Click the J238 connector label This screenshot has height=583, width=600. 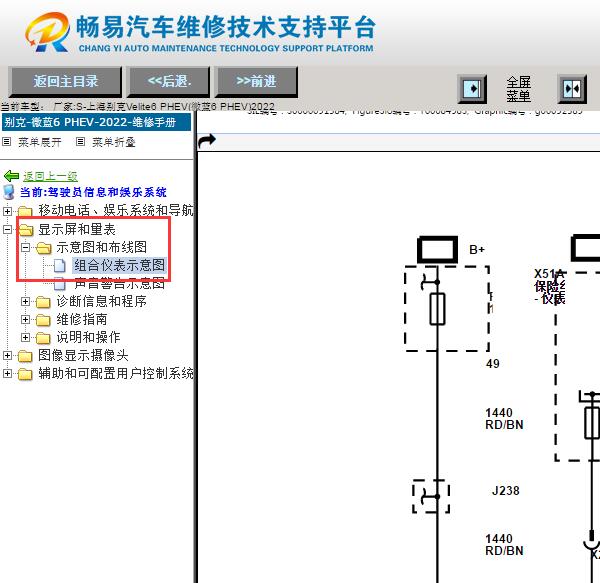[505, 491]
